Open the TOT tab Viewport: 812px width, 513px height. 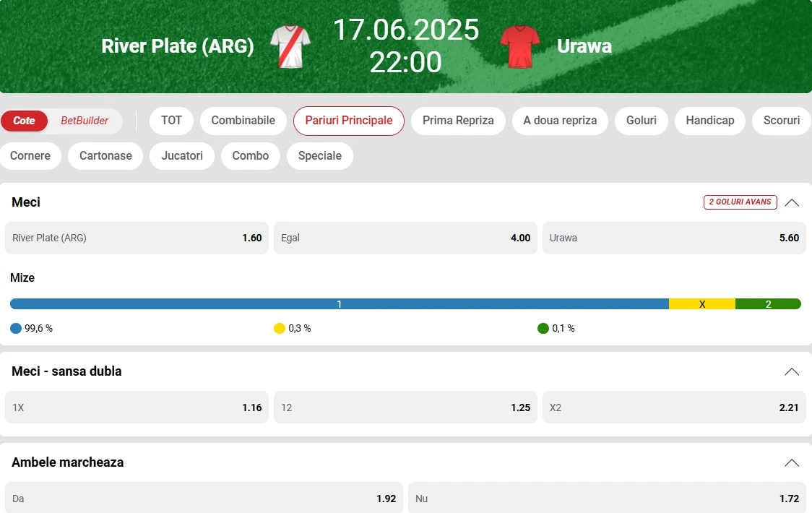click(x=171, y=121)
